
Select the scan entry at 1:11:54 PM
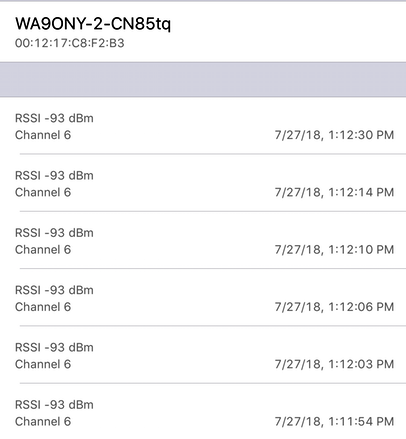pos(203,412)
